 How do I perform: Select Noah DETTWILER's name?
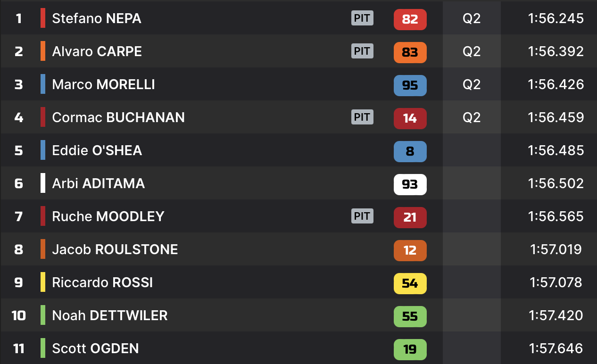tap(109, 315)
